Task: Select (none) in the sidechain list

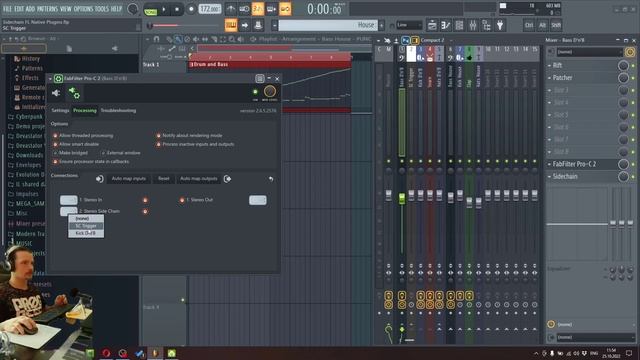Action: [x=86, y=219]
